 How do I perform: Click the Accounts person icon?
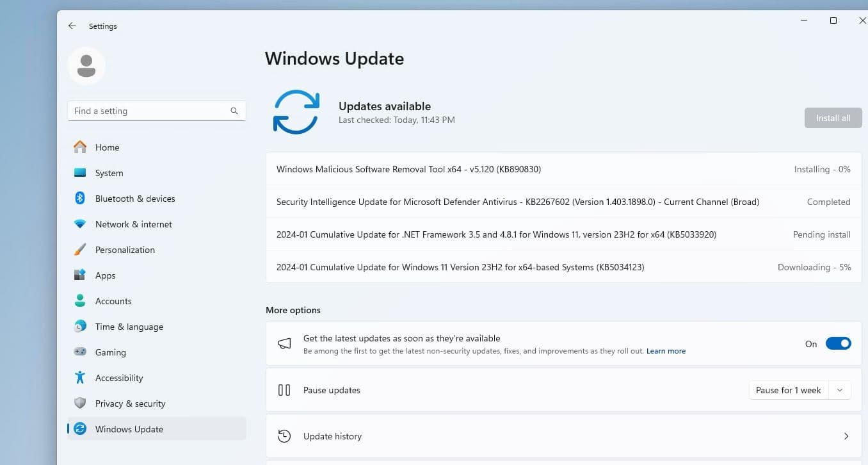click(x=80, y=301)
